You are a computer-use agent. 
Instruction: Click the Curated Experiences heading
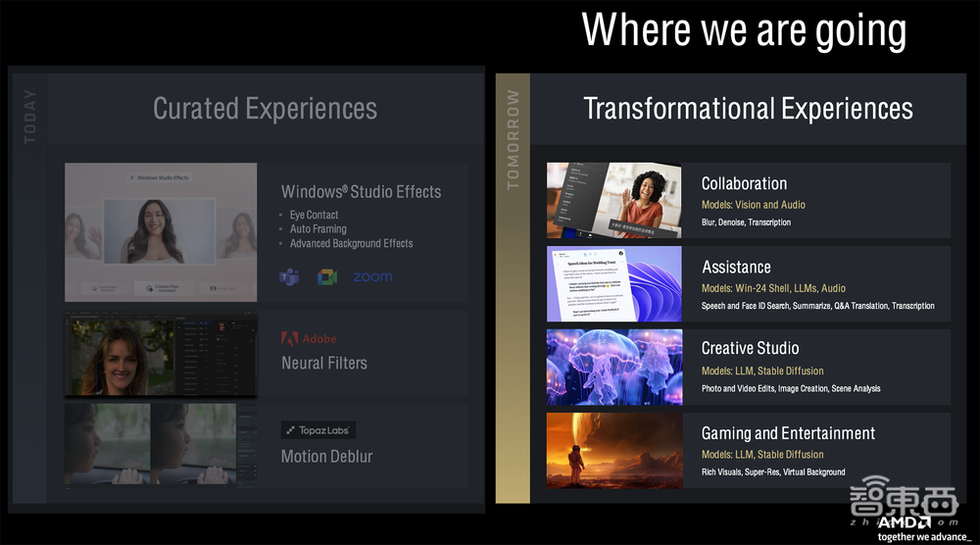[265, 108]
